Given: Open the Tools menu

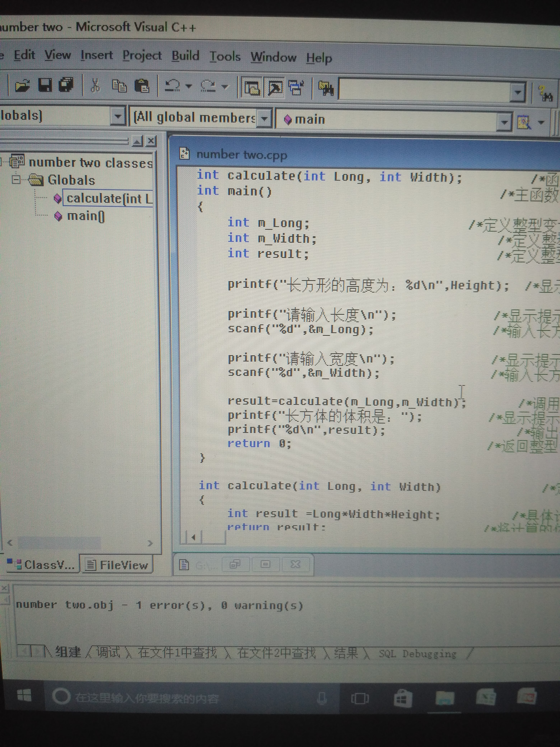Looking at the screenshot, I should [225, 56].
